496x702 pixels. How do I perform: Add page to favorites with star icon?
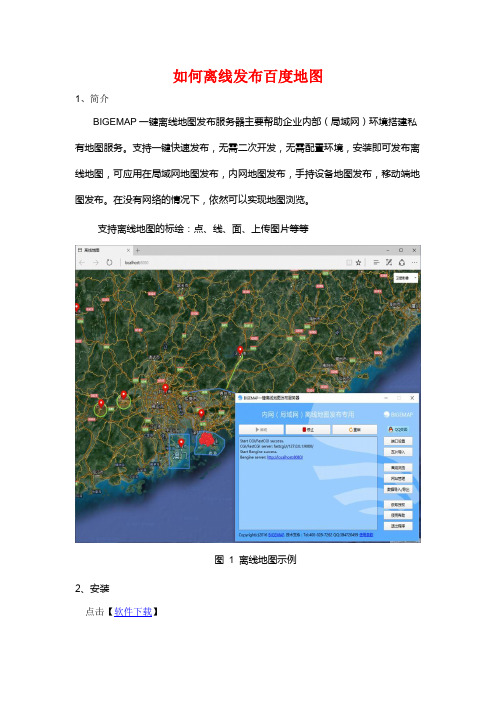click(358, 263)
